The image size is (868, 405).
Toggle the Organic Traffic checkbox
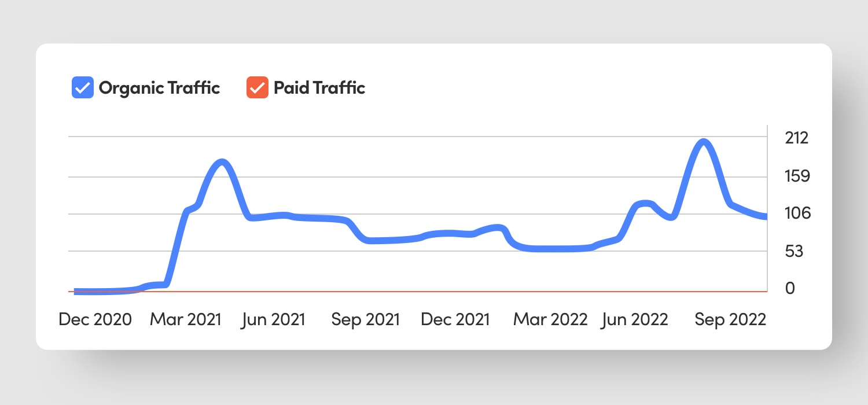tap(82, 87)
